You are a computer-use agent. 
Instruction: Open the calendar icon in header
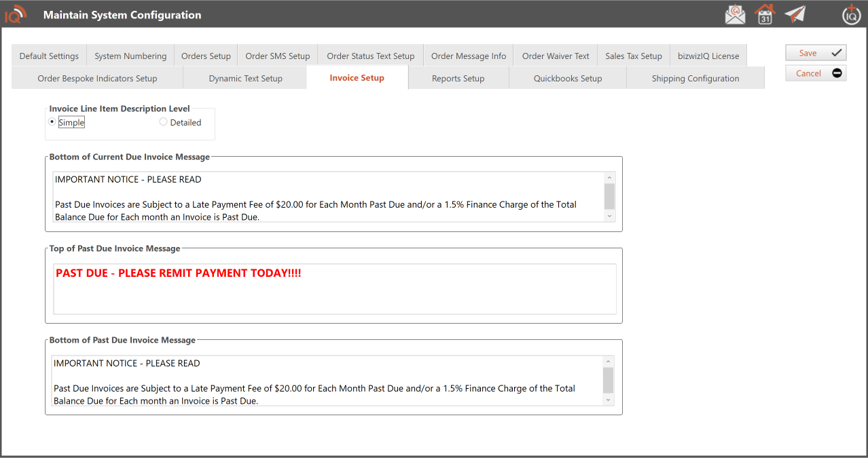[765, 14]
